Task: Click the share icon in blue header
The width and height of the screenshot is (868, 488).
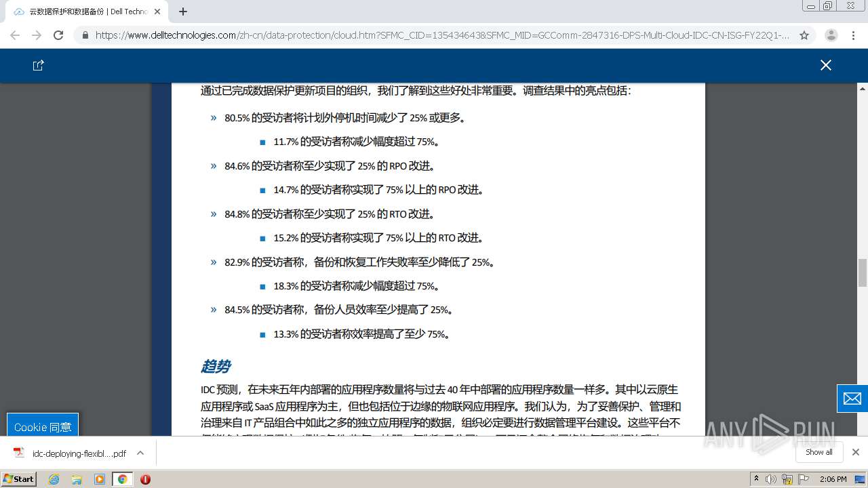Action: coord(38,65)
